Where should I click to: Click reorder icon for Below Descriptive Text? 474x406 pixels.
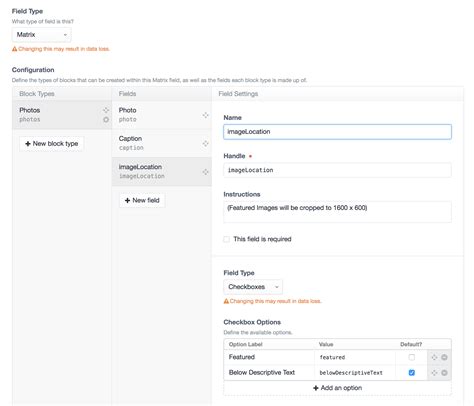[x=434, y=373]
